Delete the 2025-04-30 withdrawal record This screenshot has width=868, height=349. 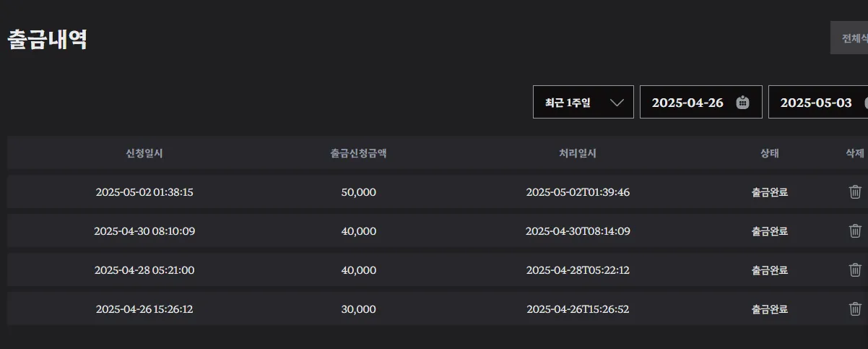tap(855, 231)
